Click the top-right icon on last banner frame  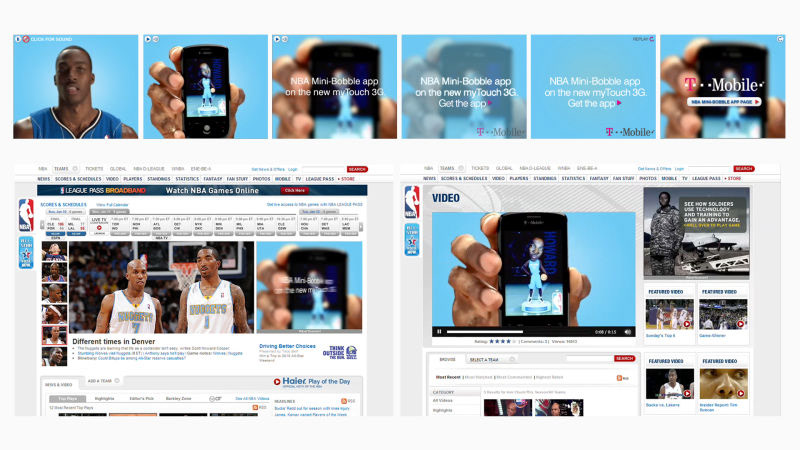point(780,39)
